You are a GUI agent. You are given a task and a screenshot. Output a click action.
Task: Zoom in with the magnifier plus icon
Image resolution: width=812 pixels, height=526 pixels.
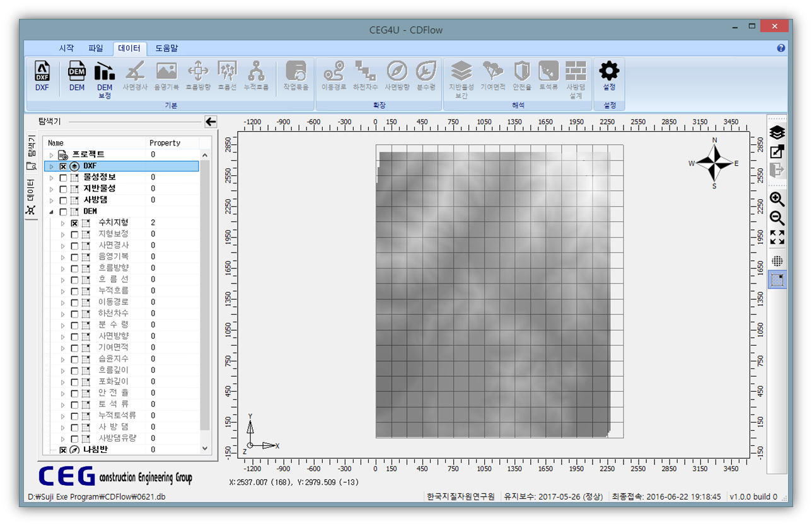click(x=777, y=200)
